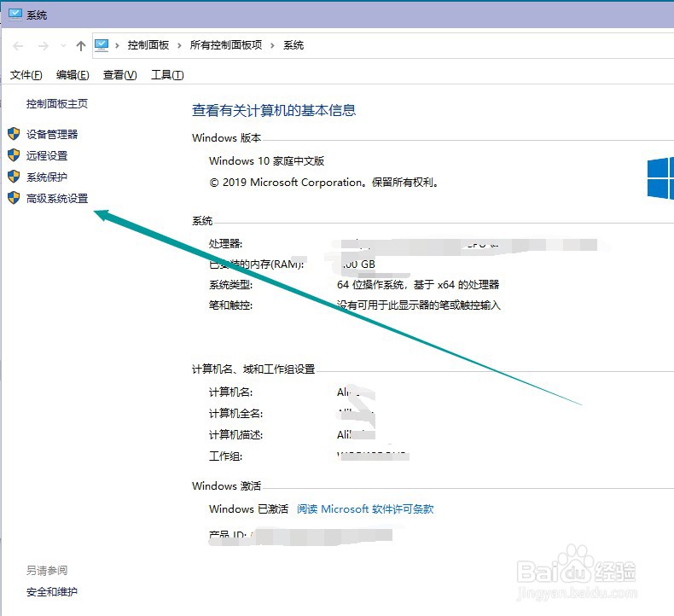Click the 计算机全名: label
Screen dimensions: 674x616
(236, 414)
